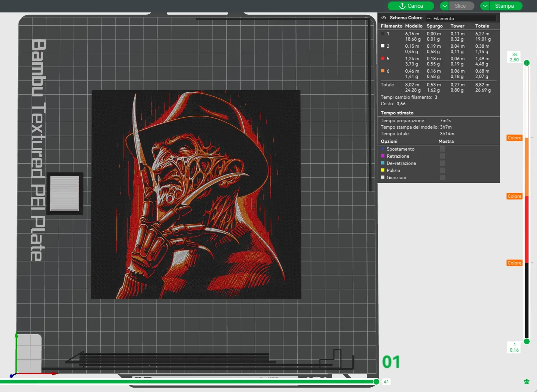Click the orange filament 6 color swatch
This screenshot has width=537, height=392.
383,71
